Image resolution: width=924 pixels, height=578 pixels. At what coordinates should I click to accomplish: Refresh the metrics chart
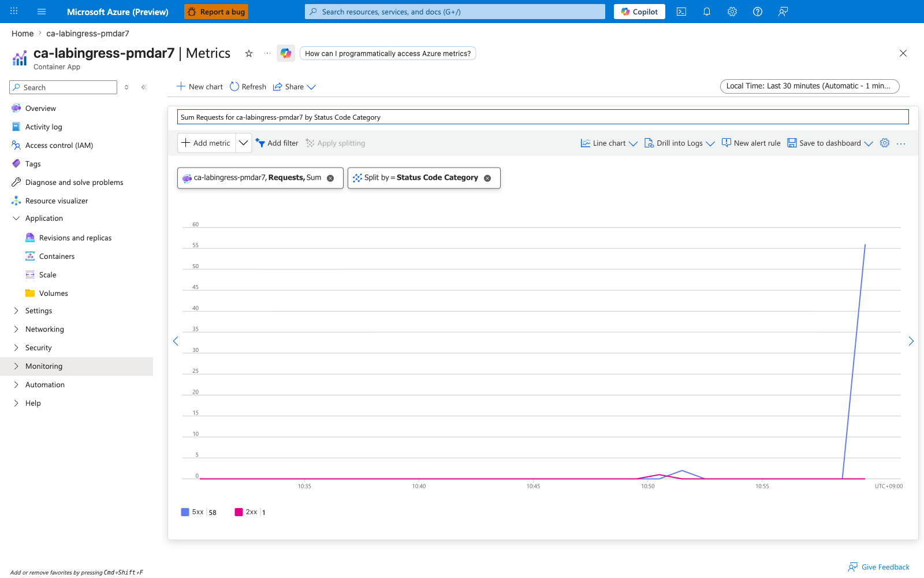pos(248,87)
